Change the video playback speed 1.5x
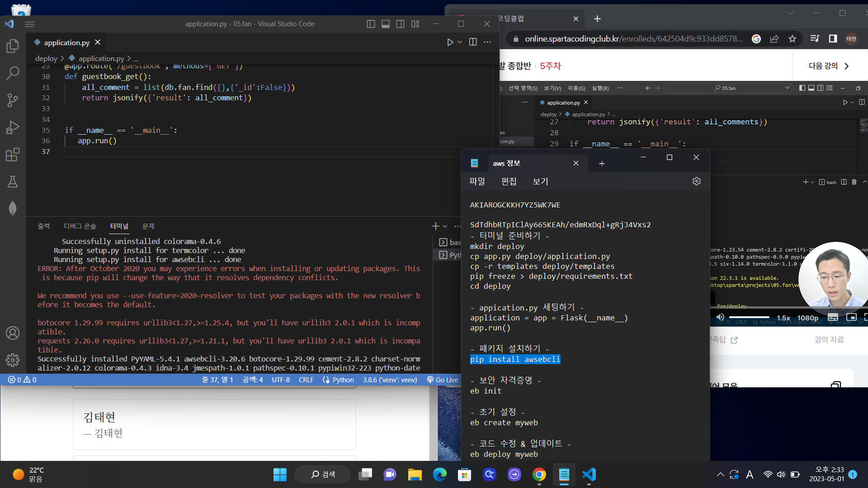Viewport: 868px width, 488px height. 783,318
